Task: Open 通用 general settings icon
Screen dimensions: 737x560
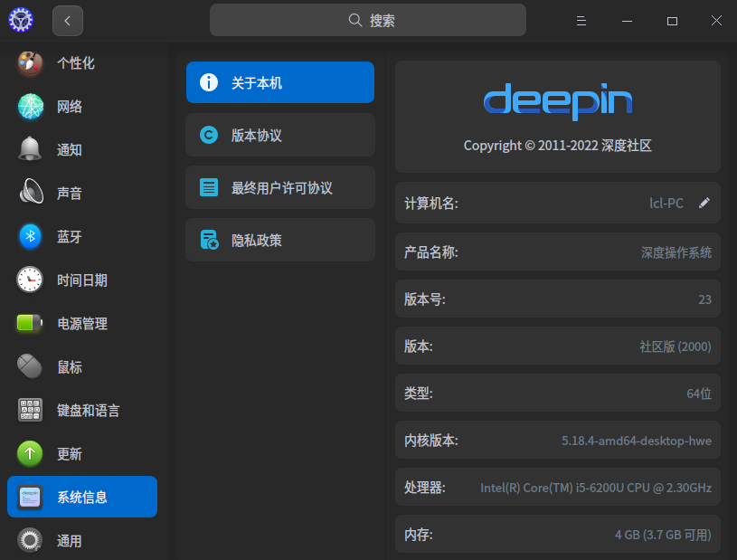Action: [30, 540]
